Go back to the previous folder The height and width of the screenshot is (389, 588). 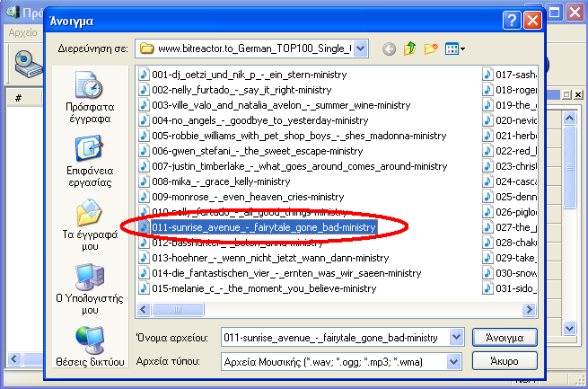coord(389,49)
